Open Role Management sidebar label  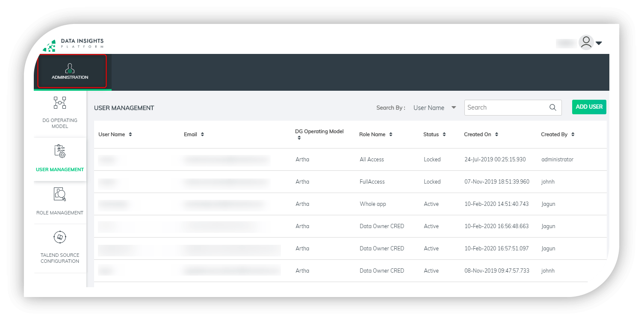[60, 213]
